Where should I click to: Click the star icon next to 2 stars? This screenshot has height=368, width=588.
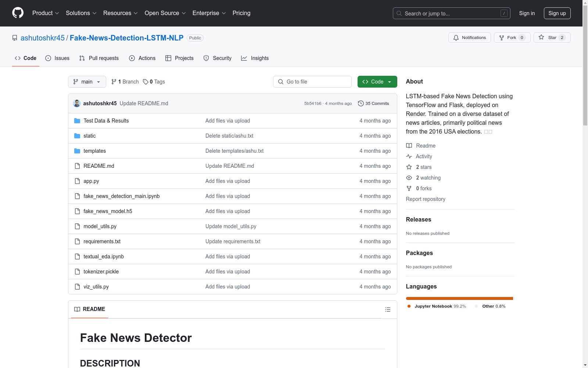(409, 167)
